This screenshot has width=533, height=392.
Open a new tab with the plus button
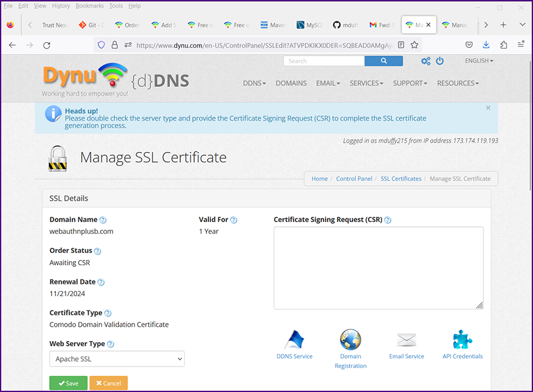503,24
